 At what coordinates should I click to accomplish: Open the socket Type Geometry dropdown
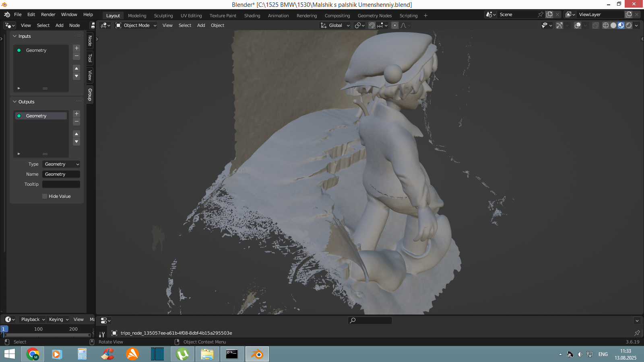(61, 164)
